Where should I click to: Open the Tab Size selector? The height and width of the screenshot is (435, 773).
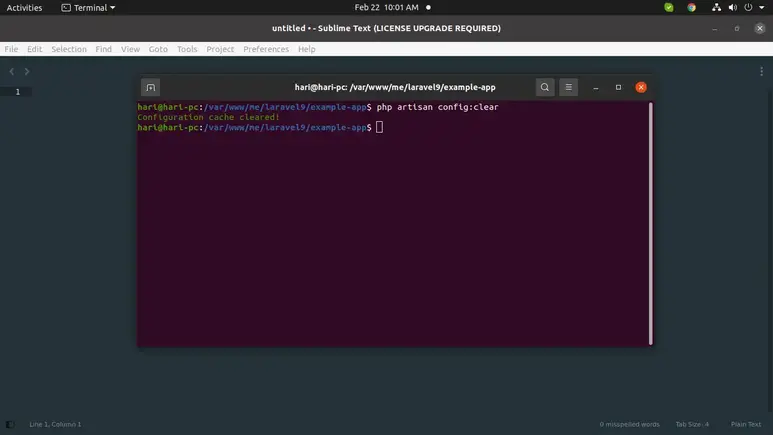[x=692, y=424]
